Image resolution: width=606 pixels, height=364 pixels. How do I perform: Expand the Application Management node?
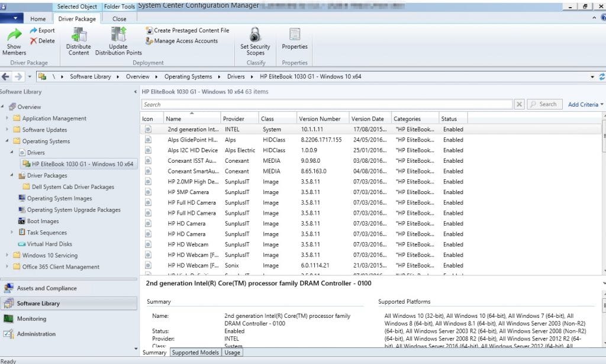click(x=7, y=118)
